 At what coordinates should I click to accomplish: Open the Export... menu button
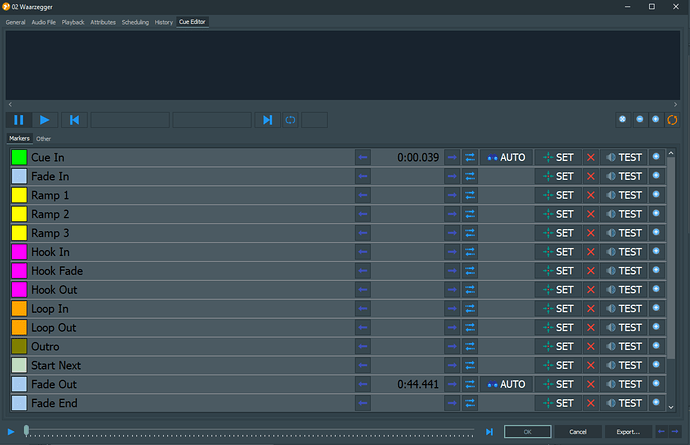click(x=628, y=431)
